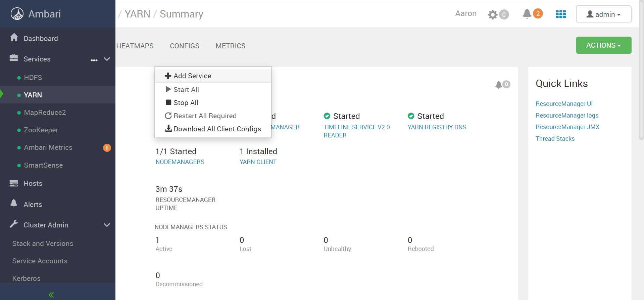Open NODEMANAGERS link

tap(180, 162)
